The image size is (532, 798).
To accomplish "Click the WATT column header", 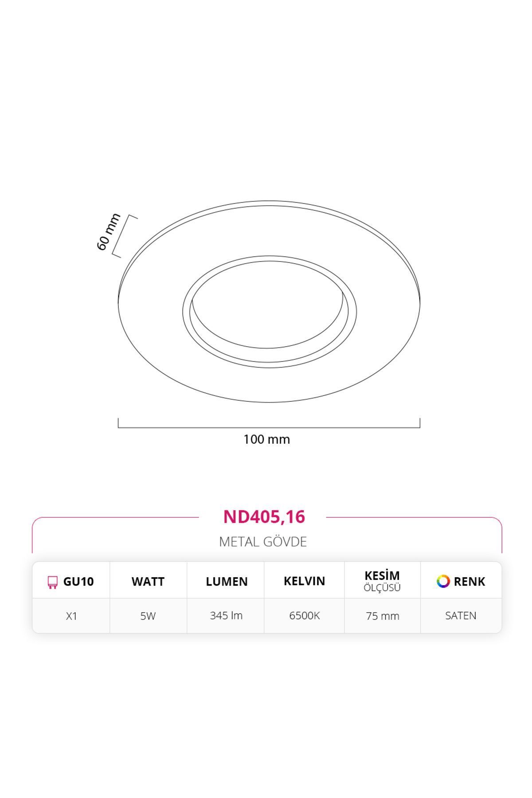I will point(148,582).
